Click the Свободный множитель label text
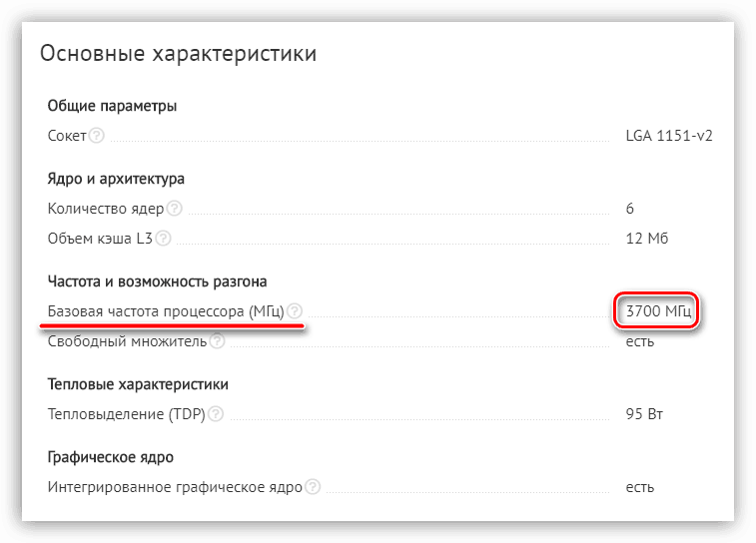This screenshot has width=756, height=543. (127, 341)
